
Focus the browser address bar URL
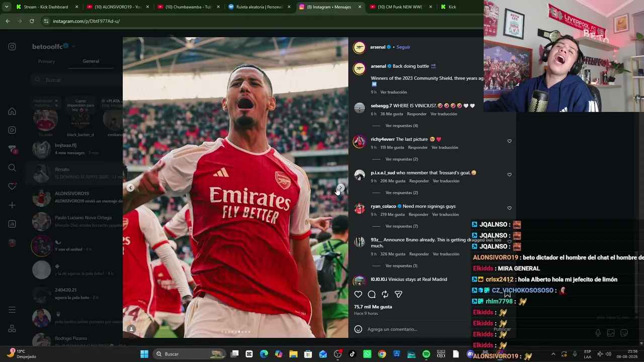click(86, 21)
